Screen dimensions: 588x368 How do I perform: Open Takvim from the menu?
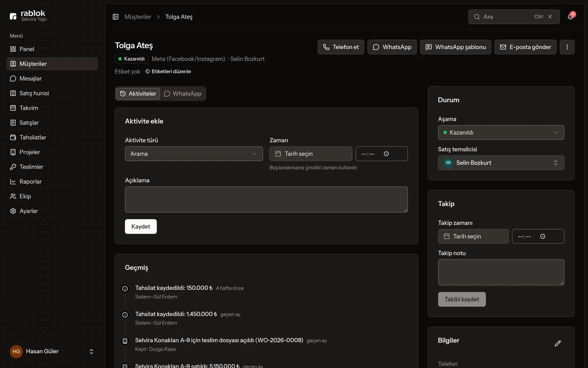click(52, 108)
